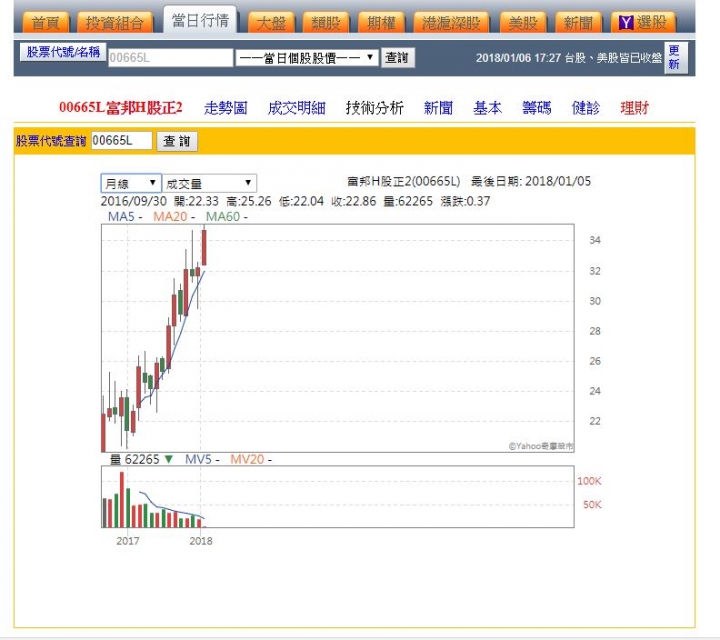Image resolution: width=720 pixels, height=640 pixels.
Task: Switch to the 投資組合 tab
Action: (x=114, y=22)
